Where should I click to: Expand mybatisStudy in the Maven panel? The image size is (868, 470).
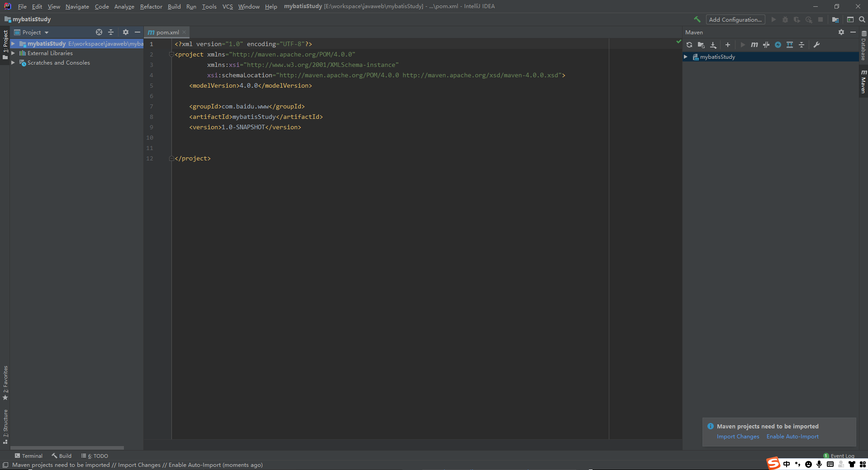686,57
